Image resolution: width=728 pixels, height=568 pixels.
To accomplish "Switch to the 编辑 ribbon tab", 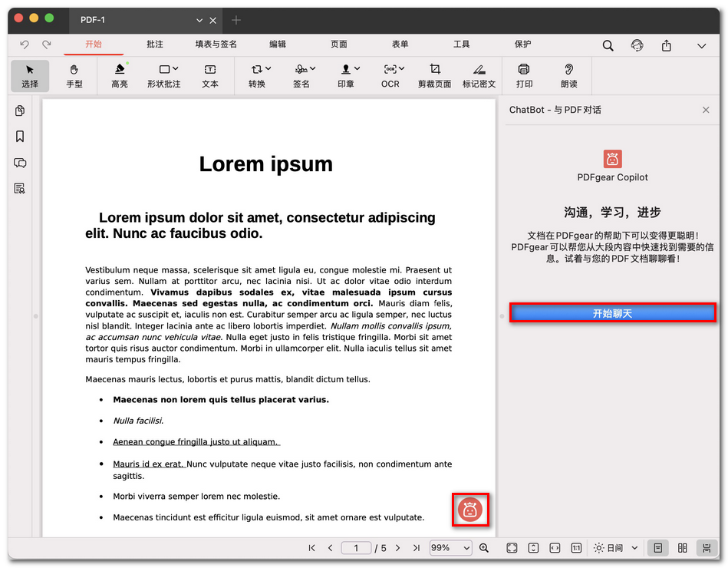I will [277, 45].
